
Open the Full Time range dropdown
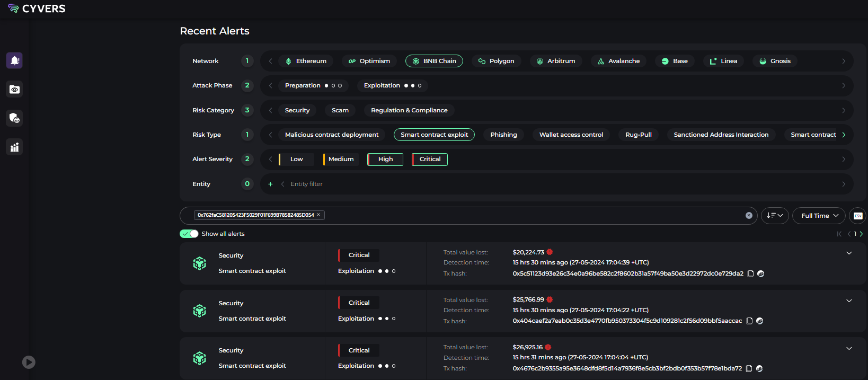tap(819, 216)
